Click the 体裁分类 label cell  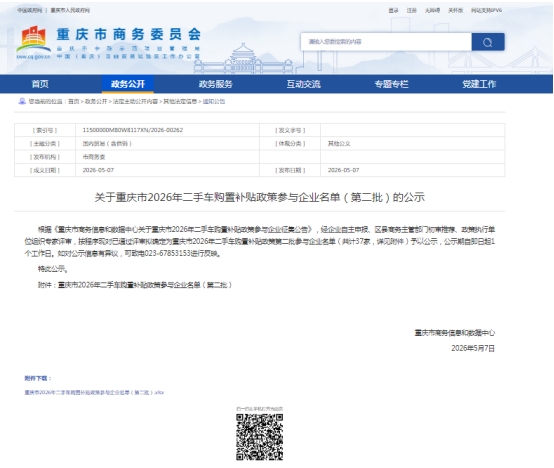[x=290, y=144]
